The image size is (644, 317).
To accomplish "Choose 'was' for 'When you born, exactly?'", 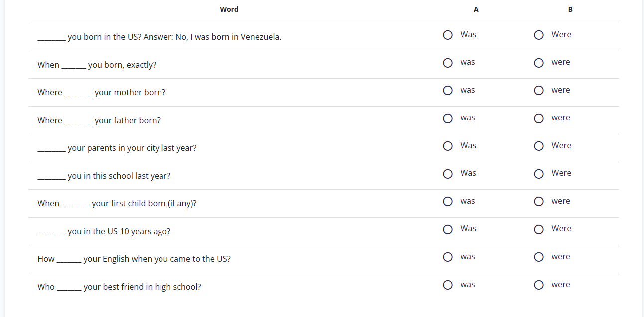I will click(448, 63).
